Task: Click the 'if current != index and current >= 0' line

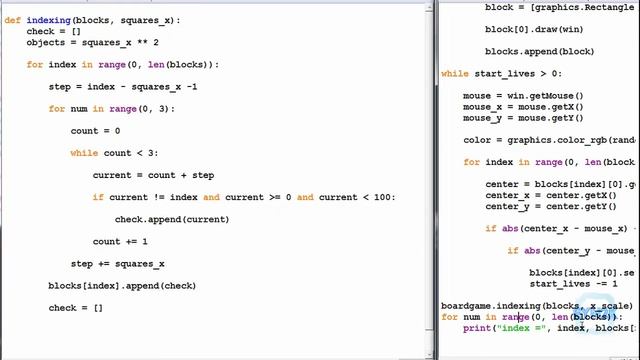Action: point(244,197)
